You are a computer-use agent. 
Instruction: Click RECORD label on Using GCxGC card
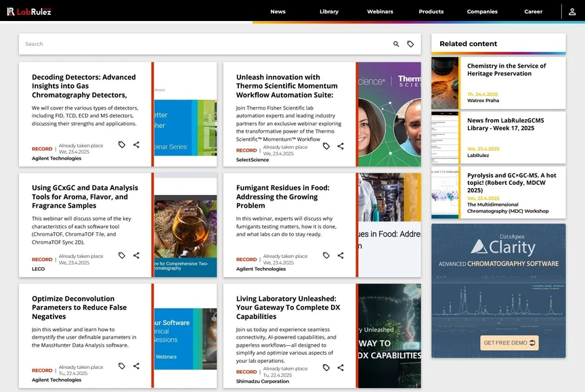pyautogui.click(x=42, y=259)
